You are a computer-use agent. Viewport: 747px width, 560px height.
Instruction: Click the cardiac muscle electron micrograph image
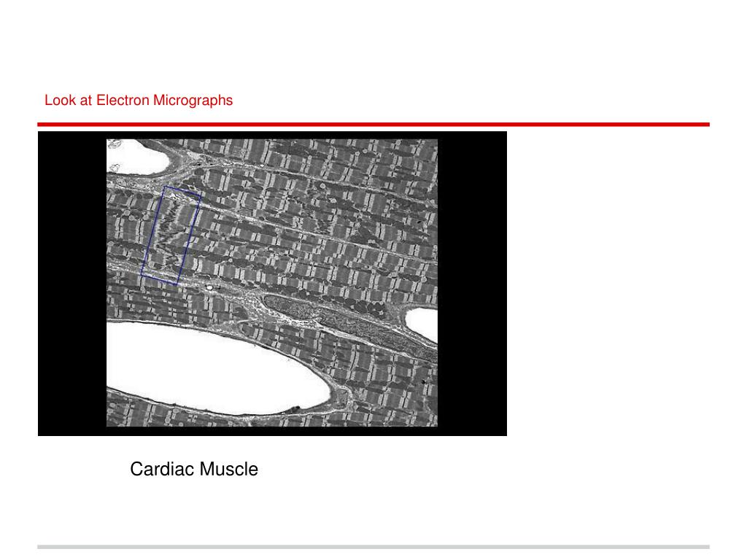coord(272,284)
